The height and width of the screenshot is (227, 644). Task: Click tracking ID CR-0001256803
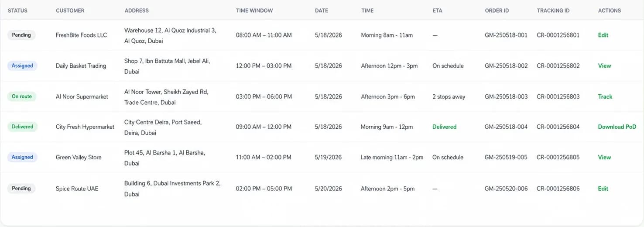(558, 96)
